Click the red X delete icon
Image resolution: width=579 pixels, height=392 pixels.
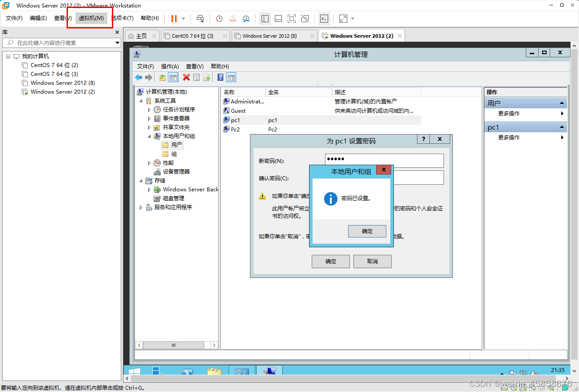[x=186, y=77]
